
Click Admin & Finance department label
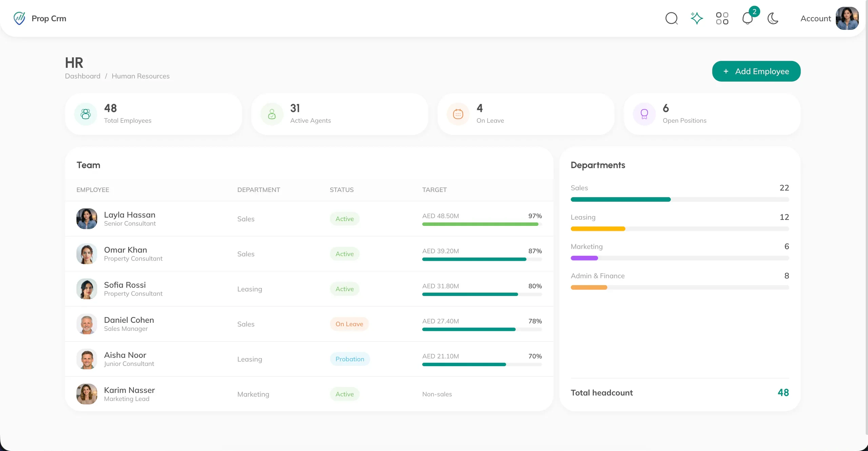click(x=597, y=276)
